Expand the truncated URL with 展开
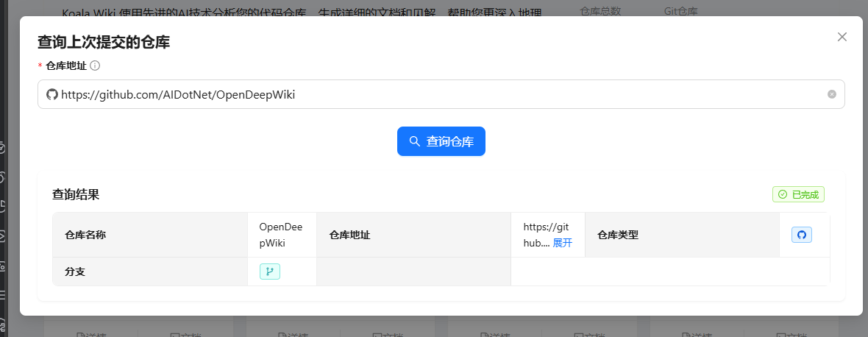 pos(563,243)
